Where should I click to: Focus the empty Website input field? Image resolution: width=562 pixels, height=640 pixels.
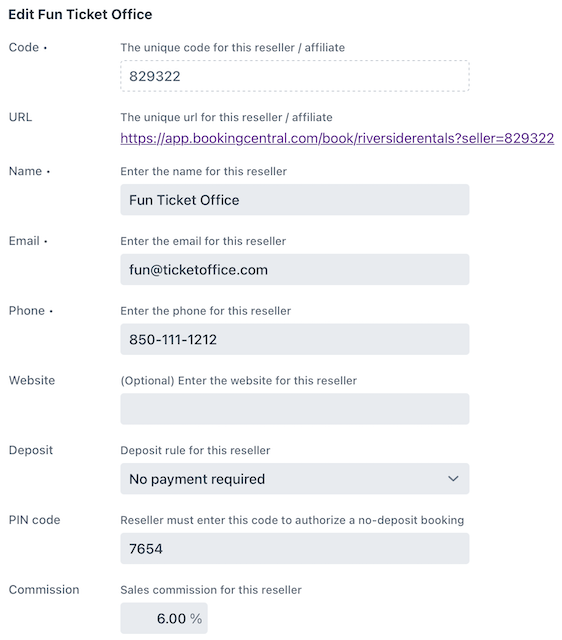pyautogui.click(x=295, y=409)
